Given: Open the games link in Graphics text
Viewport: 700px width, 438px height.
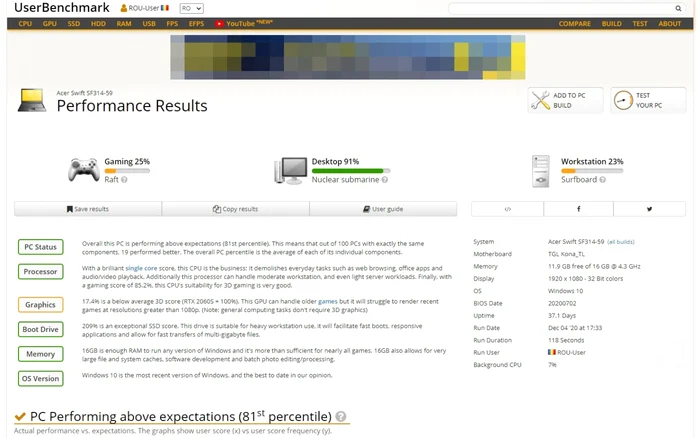Looking at the screenshot, I should (x=328, y=301).
